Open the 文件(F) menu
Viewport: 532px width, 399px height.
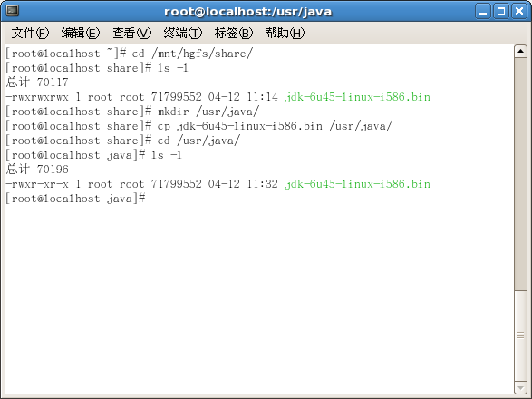30,33
